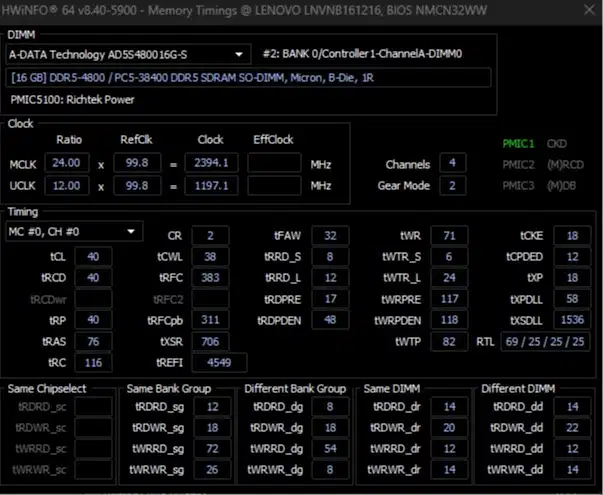Viewport: 603px width, 495px height.
Task: Click the empty MCLK EffClock field
Action: (275, 164)
